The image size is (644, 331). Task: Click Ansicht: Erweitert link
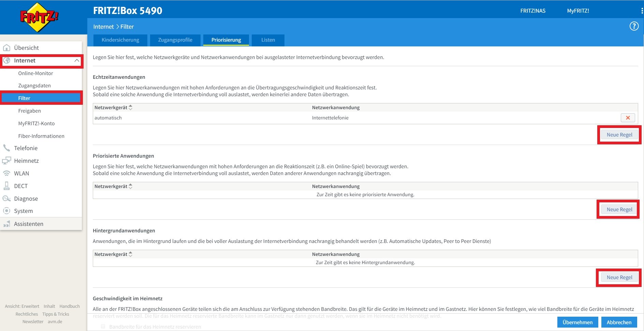[x=22, y=306]
